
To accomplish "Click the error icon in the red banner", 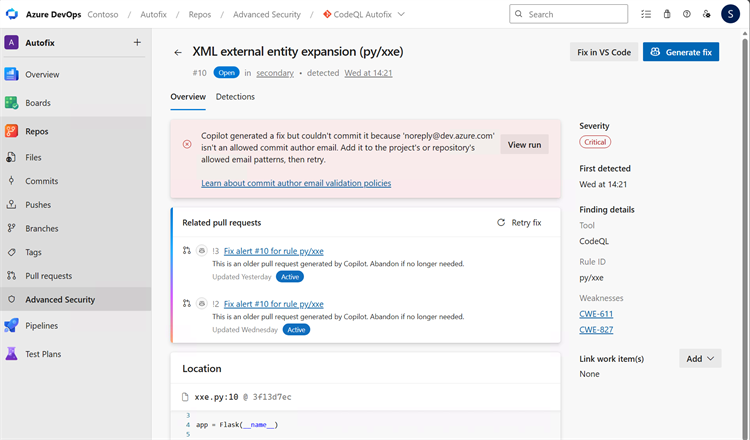I will [x=187, y=144].
